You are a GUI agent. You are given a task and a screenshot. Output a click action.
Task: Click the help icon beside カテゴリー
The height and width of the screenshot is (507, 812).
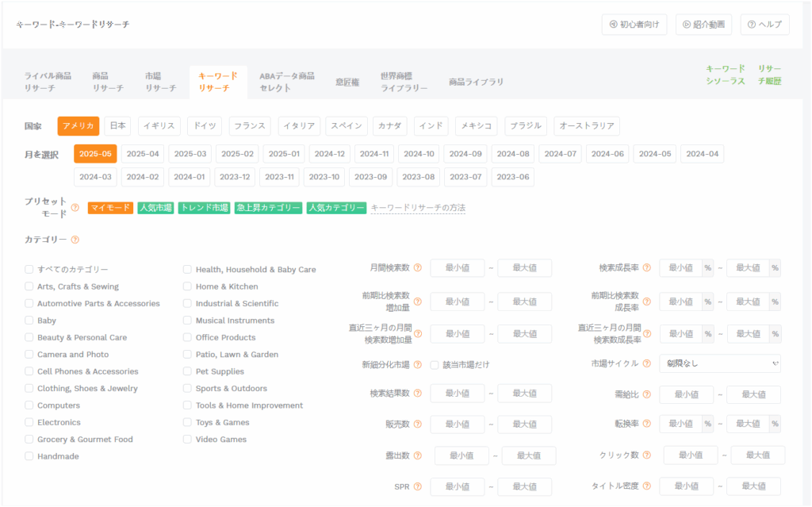pyautogui.click(x=75, y=240)
